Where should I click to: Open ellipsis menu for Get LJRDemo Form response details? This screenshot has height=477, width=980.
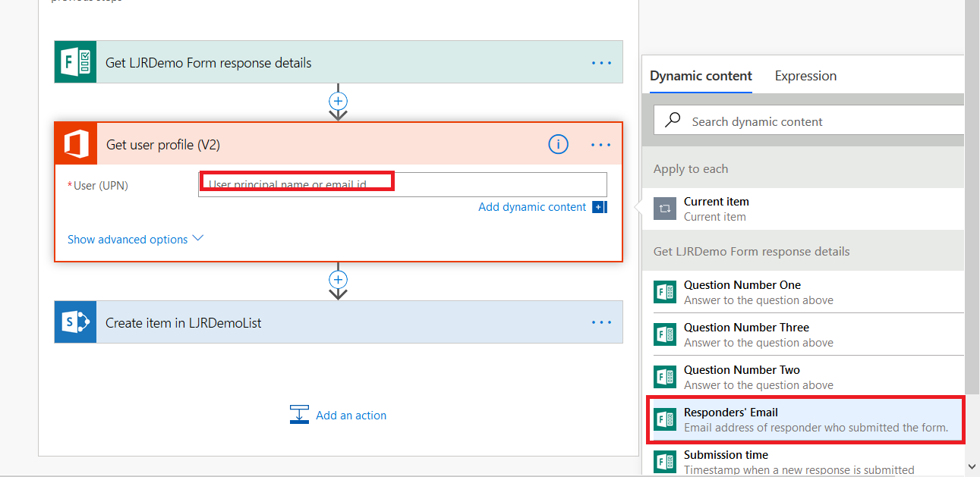(x=601, y=63)
